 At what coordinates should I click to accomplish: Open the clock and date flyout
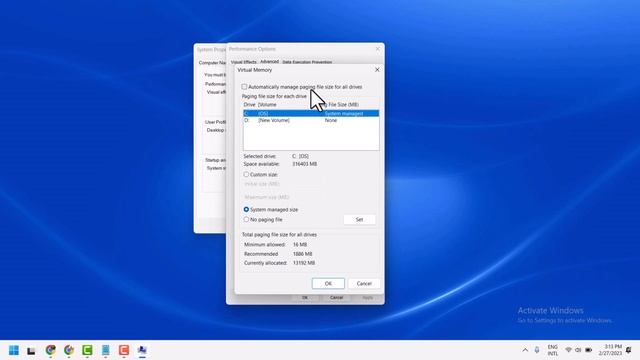pyautogui.click(x=611, y=350)
